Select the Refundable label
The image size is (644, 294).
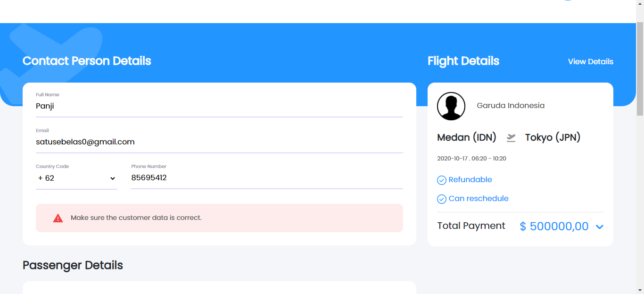470,180
